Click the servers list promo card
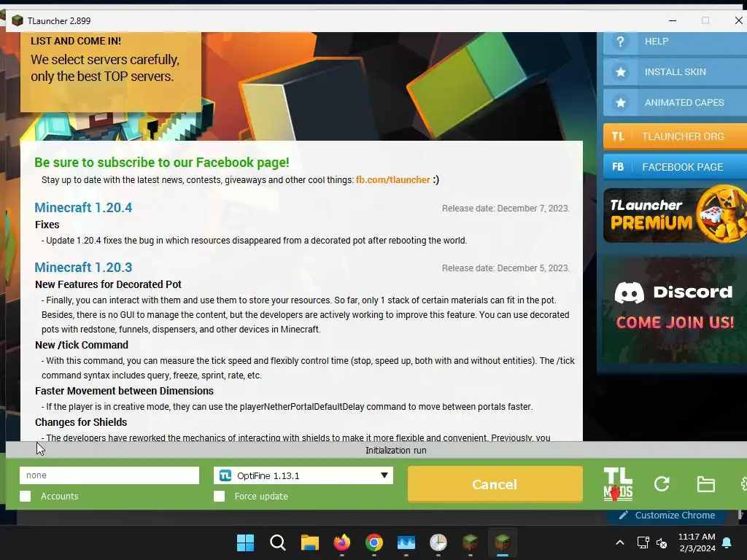 [111, 72]
